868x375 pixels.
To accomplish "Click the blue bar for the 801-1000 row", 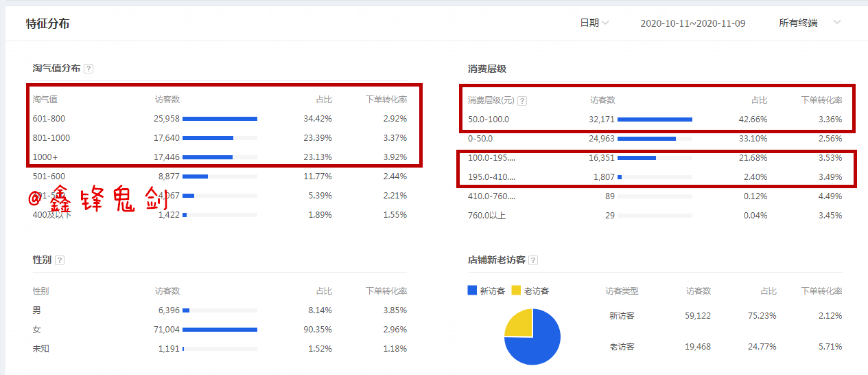I will tap(208, 138).
